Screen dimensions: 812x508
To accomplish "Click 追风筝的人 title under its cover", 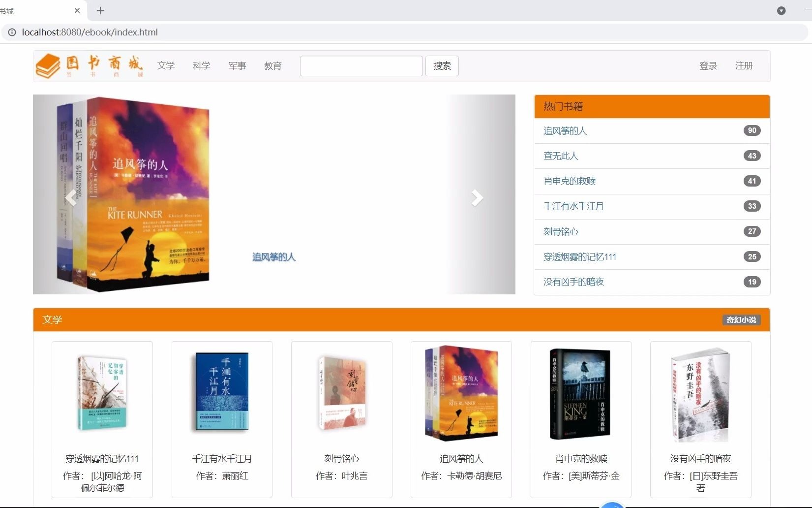I will tap(461, 459).
